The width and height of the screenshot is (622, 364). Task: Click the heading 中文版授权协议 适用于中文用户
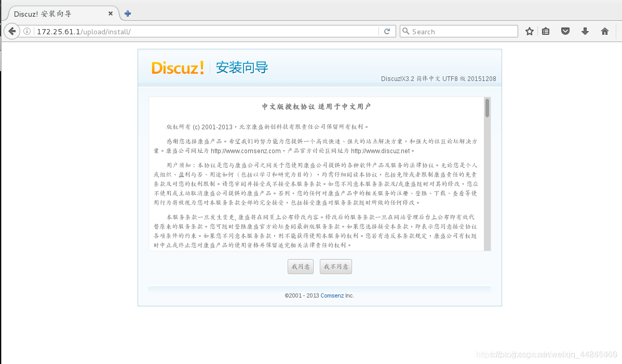316,106
